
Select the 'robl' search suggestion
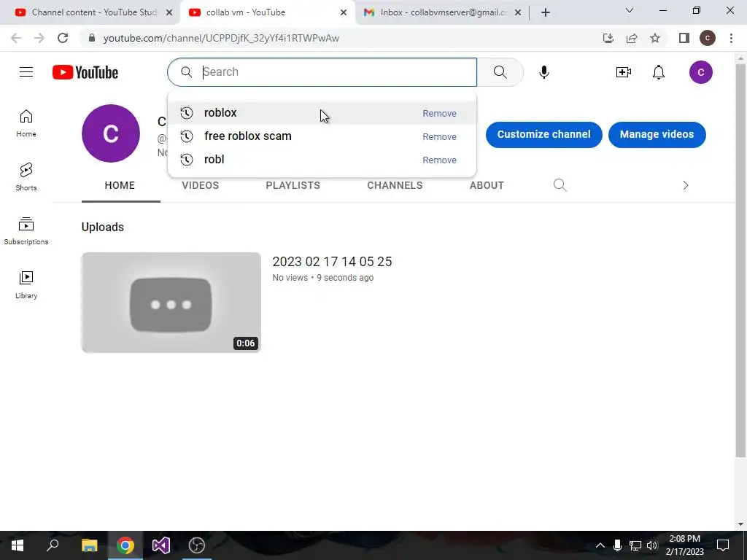(322, 160)
